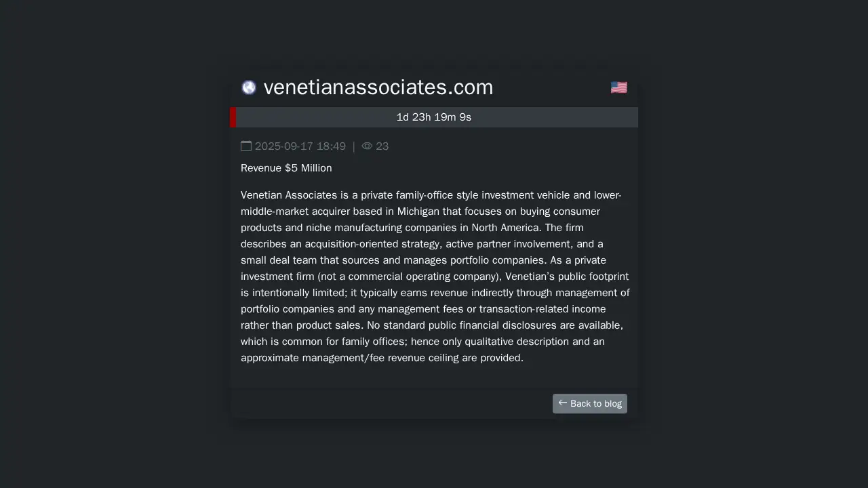
Task: Click the globe icon beside the site title
Action: tap(249, 87)
